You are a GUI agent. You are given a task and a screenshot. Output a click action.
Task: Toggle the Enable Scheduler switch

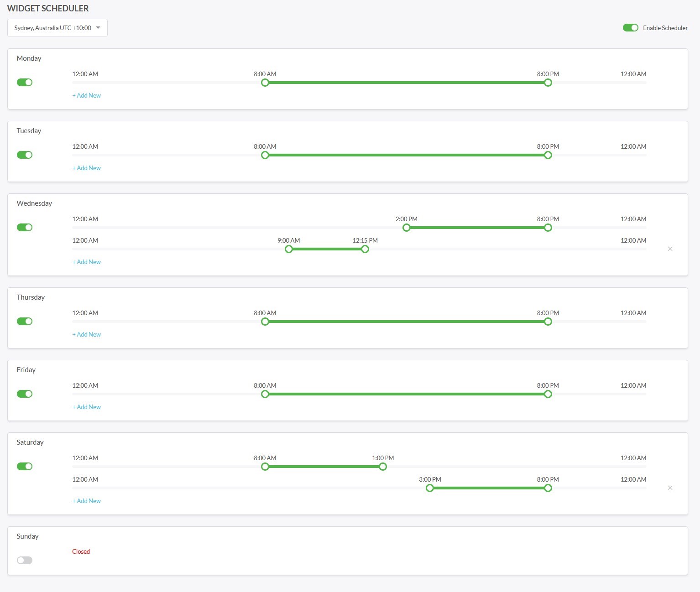631,28
